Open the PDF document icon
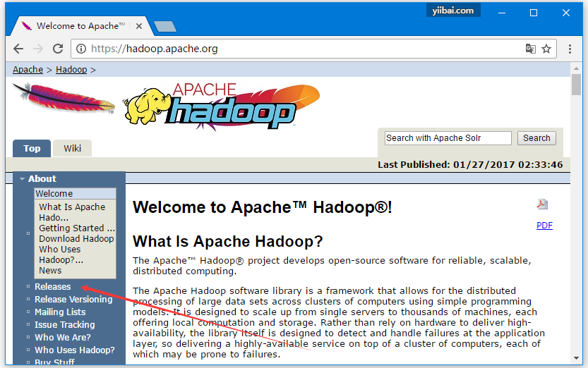 click(x=542, y=204)
